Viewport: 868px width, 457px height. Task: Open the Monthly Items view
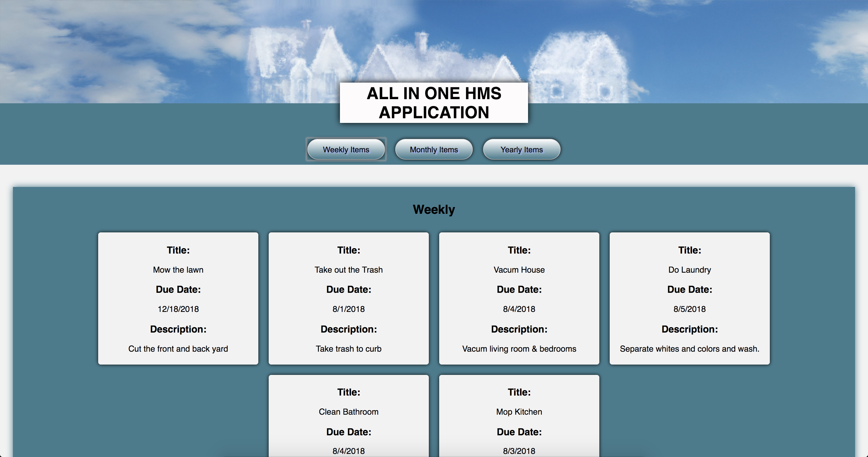pos(434,149)
